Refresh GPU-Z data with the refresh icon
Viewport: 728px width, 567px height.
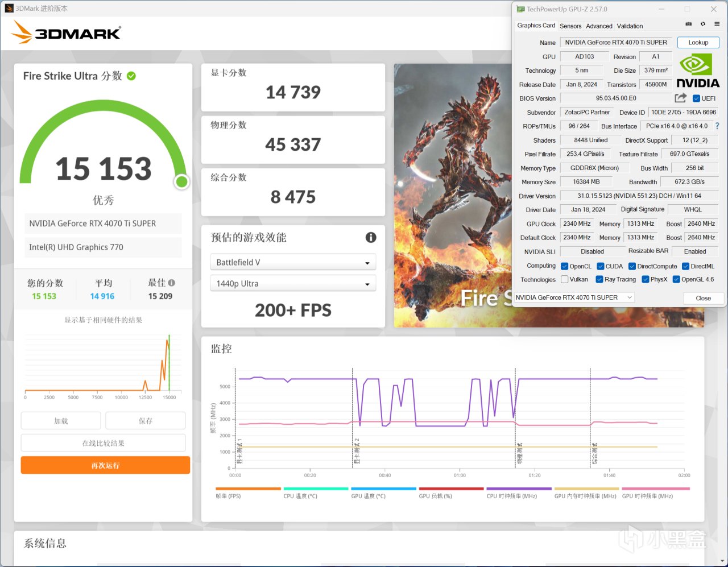pos(703,24)
